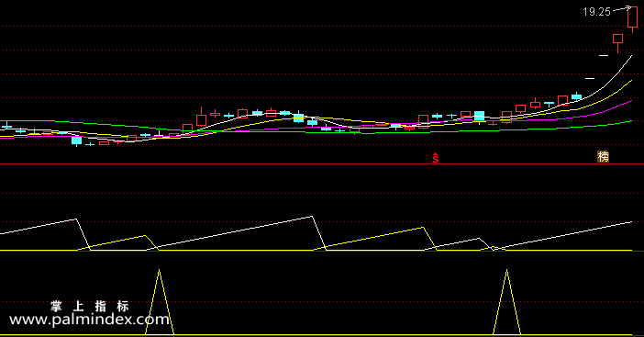Click the smaller yellow sawtooth peak on the left
644x337 pixels.
[145, 235]
